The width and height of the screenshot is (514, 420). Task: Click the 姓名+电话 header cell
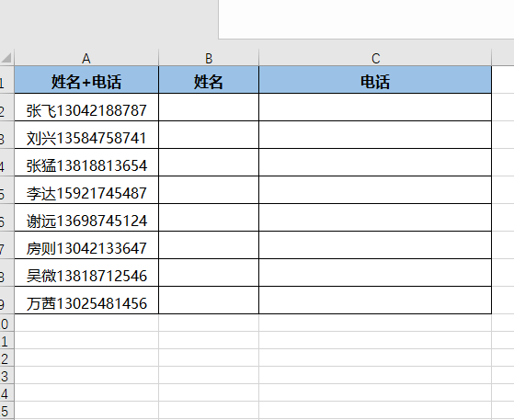86,80
